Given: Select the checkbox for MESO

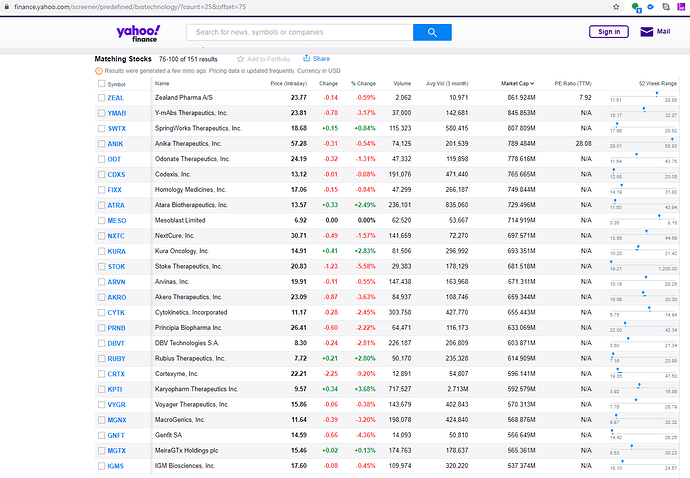Looking at the screenshot, I should click(x=102, y=221).
